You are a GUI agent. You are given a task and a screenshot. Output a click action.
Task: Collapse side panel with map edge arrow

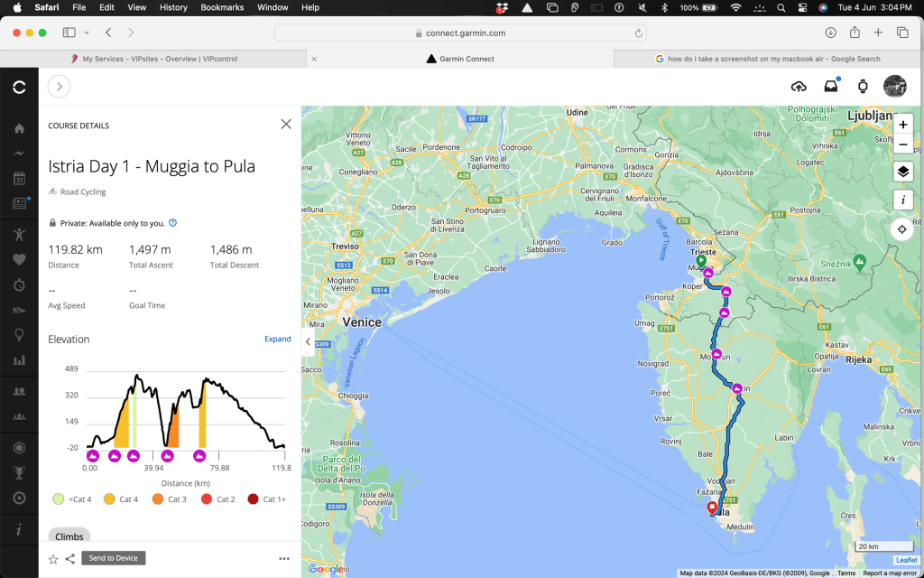point(308,341)
